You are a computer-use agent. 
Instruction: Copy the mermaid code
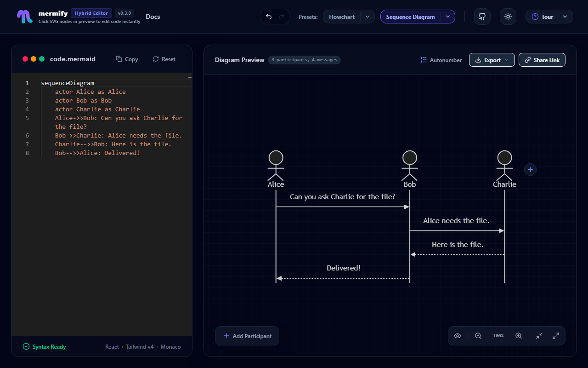click(x=127, y=59)
